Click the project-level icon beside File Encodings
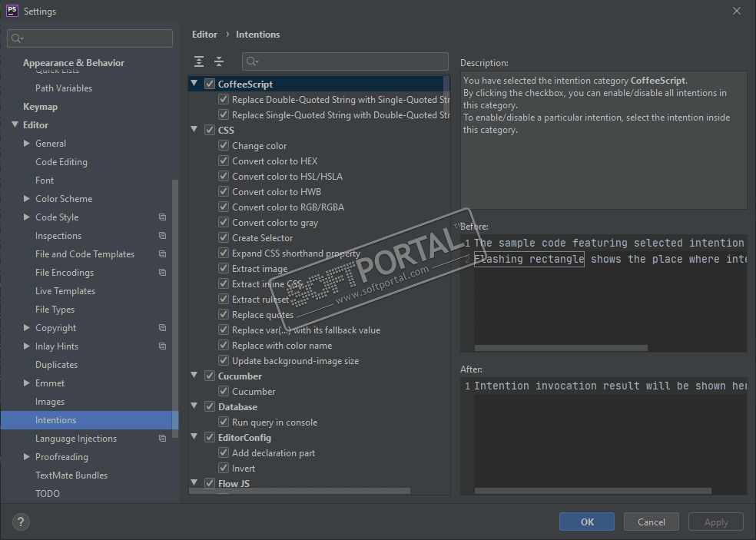 coord(162,273)
